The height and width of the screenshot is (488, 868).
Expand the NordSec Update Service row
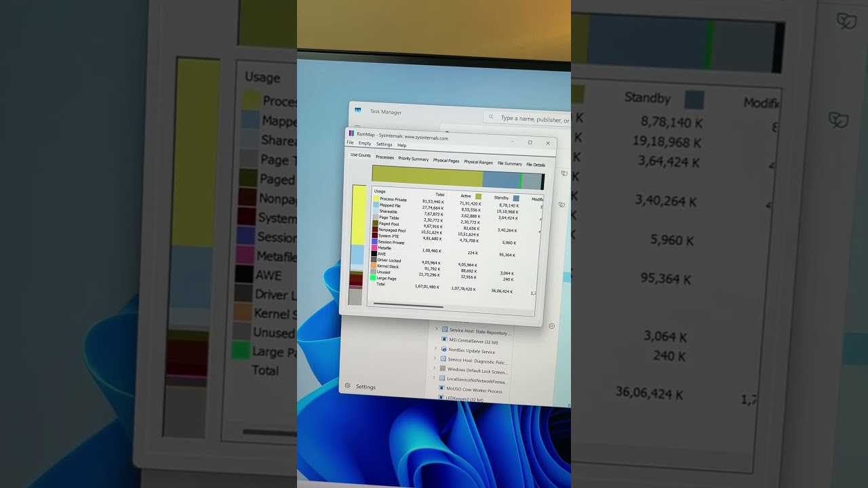(x=435, y=349)
